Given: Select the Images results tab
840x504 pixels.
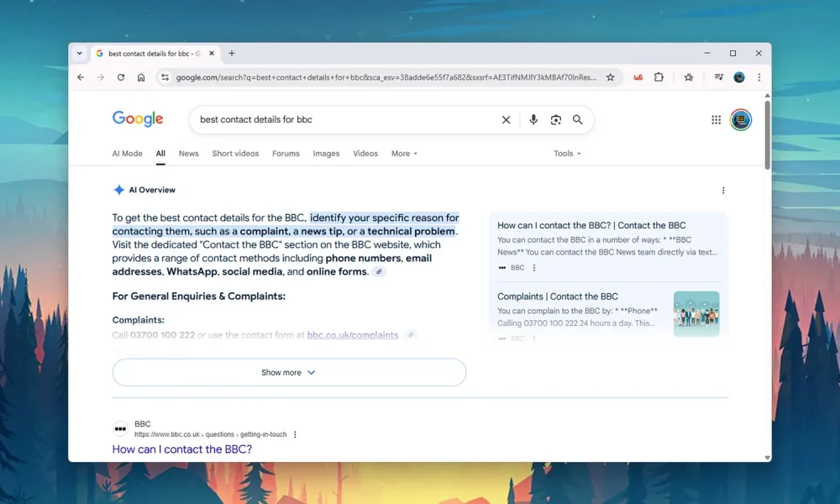Looking at the screenshot, I should pos(326,154).
